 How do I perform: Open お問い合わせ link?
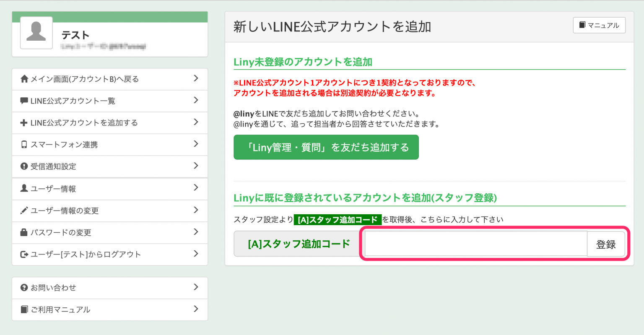tap(110, 288)
